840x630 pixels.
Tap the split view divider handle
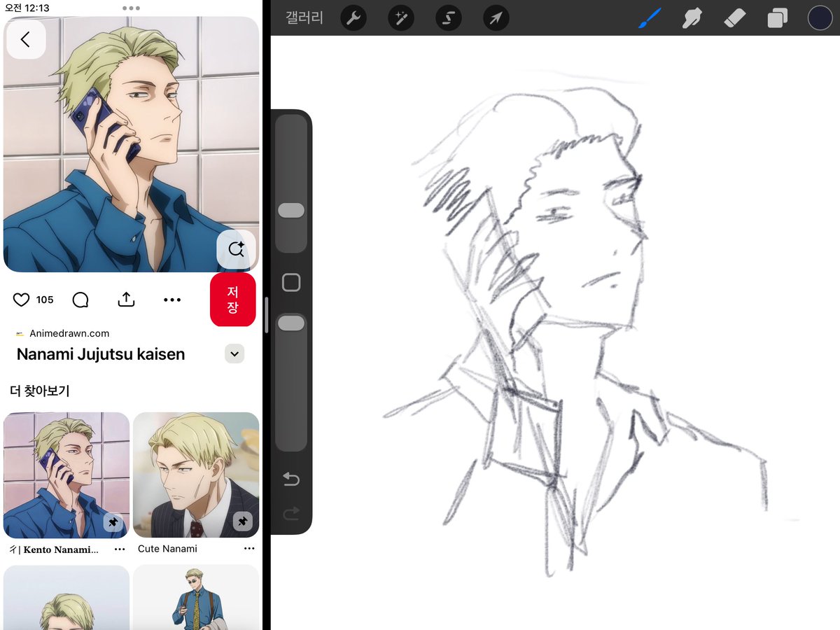(x=265, y=315)
